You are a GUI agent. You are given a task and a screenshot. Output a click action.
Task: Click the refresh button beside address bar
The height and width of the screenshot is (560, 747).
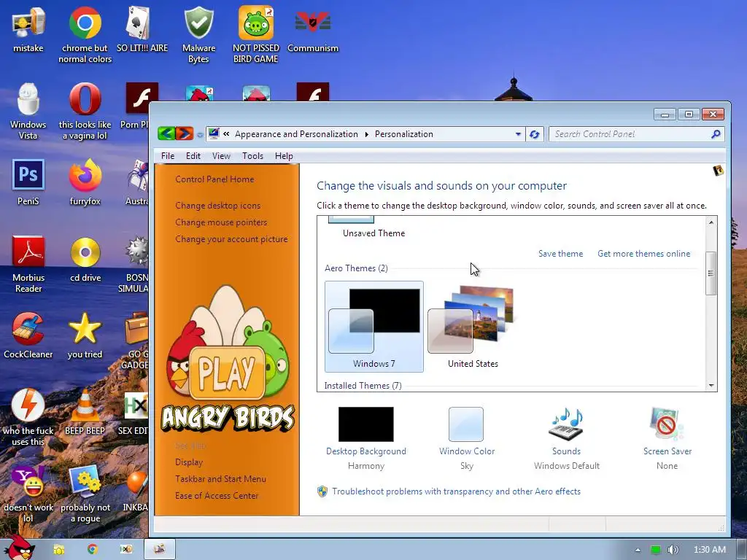(535, 134)
